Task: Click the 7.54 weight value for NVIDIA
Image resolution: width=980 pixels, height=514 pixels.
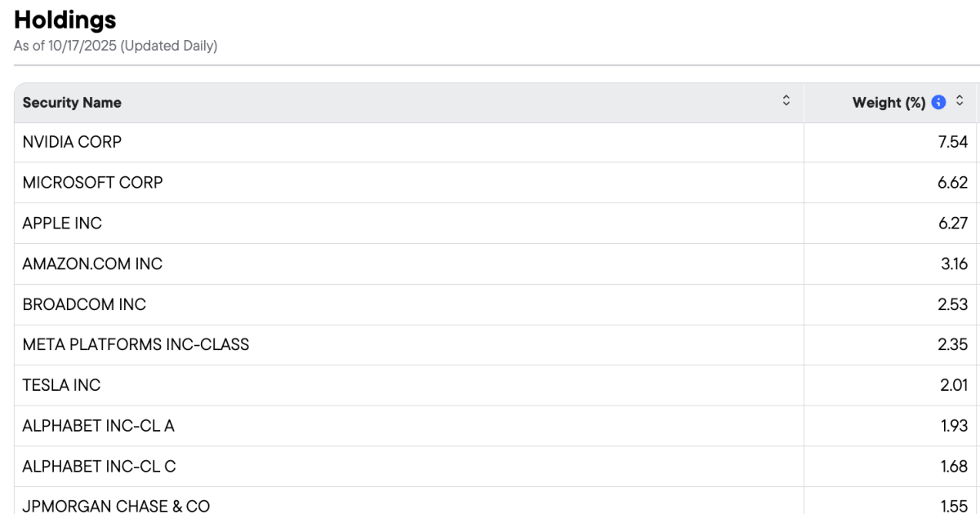Action: [x=952, y=142]
